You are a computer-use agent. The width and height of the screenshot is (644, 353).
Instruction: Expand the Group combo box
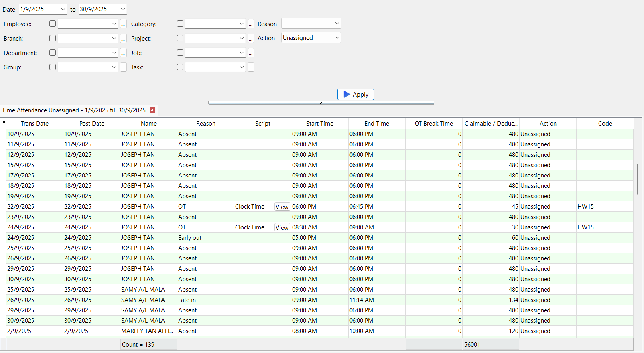pyautogui.click(x=114, y=67)
